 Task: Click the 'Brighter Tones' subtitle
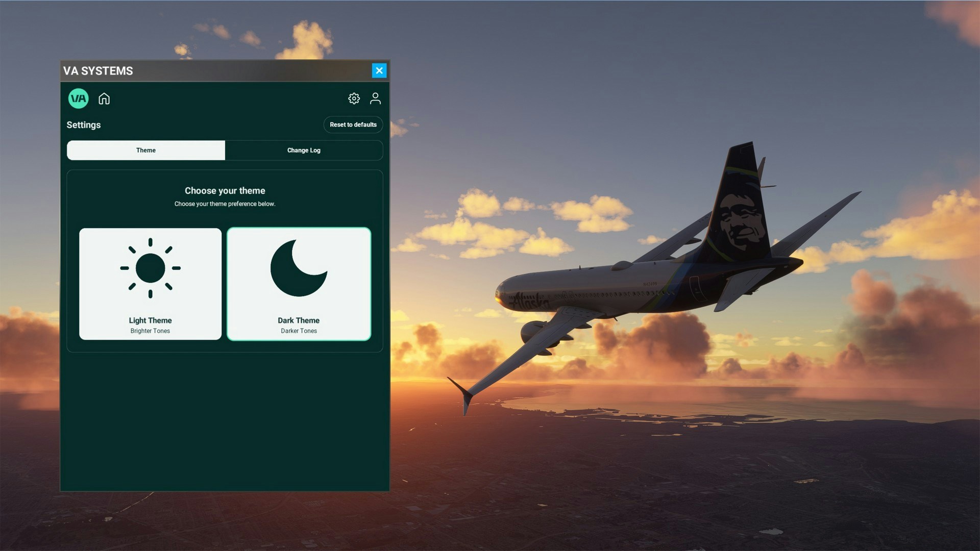pos(150,331)
